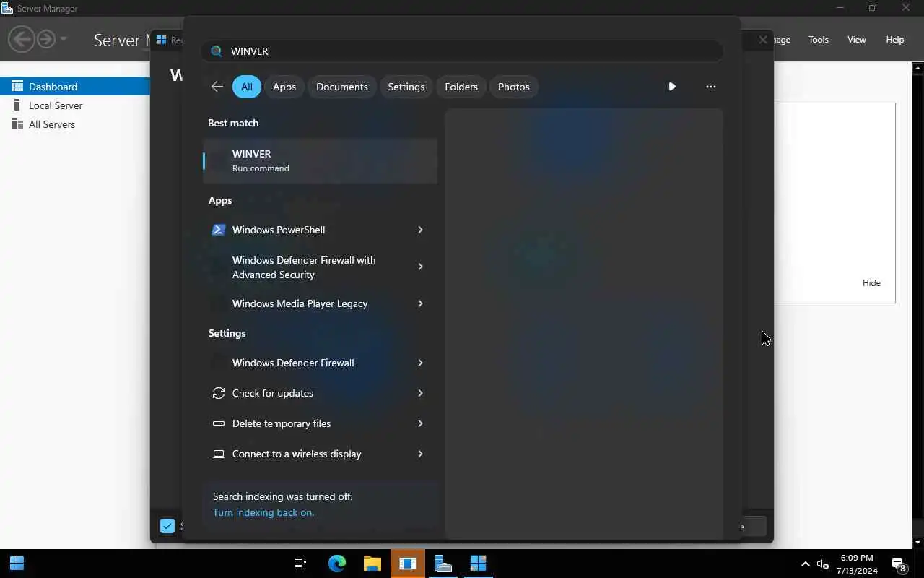Click Hide in the Server Manager welcome tile

point(871,283)
